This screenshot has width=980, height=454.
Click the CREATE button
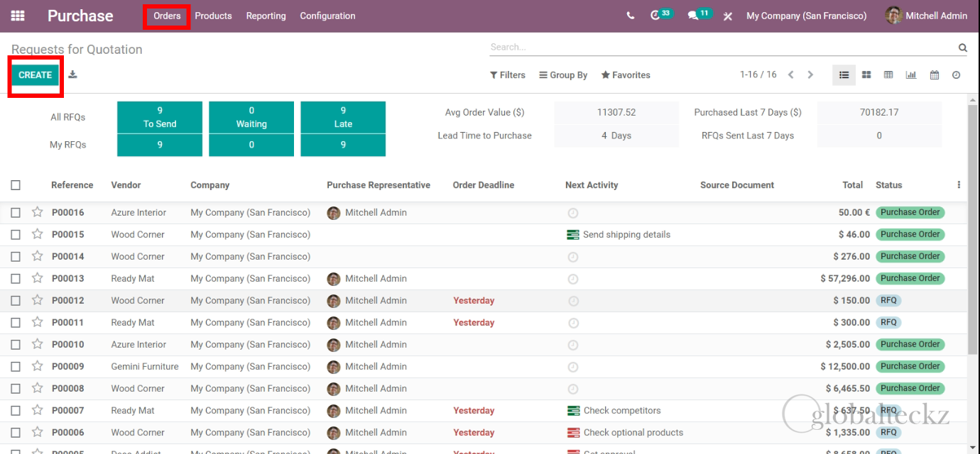coord(35,75)
